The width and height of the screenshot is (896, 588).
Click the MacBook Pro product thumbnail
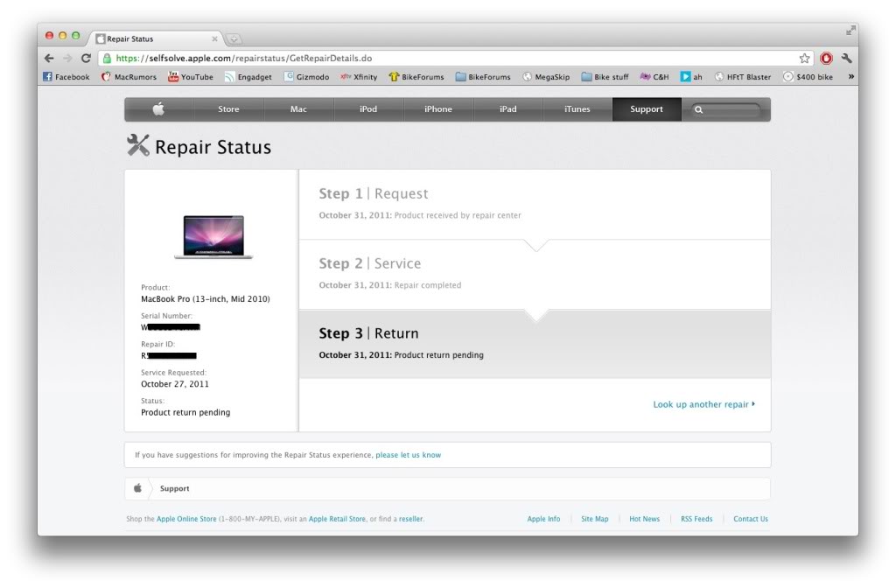pos(213,236)
